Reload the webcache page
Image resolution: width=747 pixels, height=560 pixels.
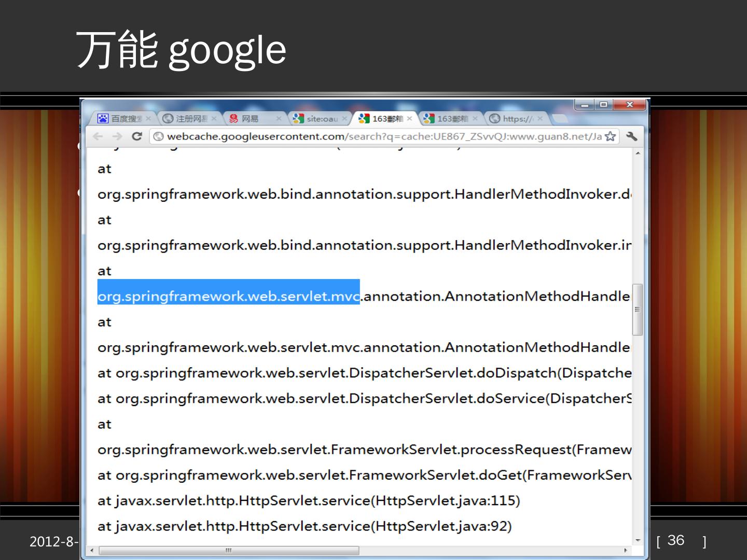coord(137,136)
